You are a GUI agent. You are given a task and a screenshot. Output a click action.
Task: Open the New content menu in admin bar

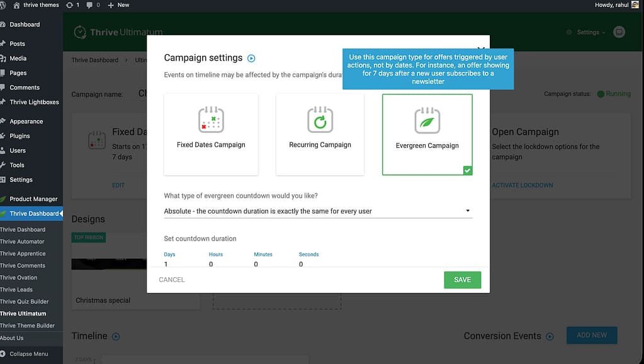118,5
